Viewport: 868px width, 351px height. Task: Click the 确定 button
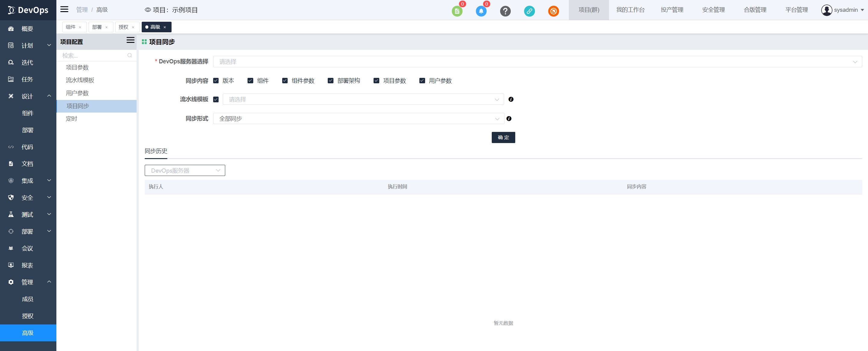[x=503, y=138]
